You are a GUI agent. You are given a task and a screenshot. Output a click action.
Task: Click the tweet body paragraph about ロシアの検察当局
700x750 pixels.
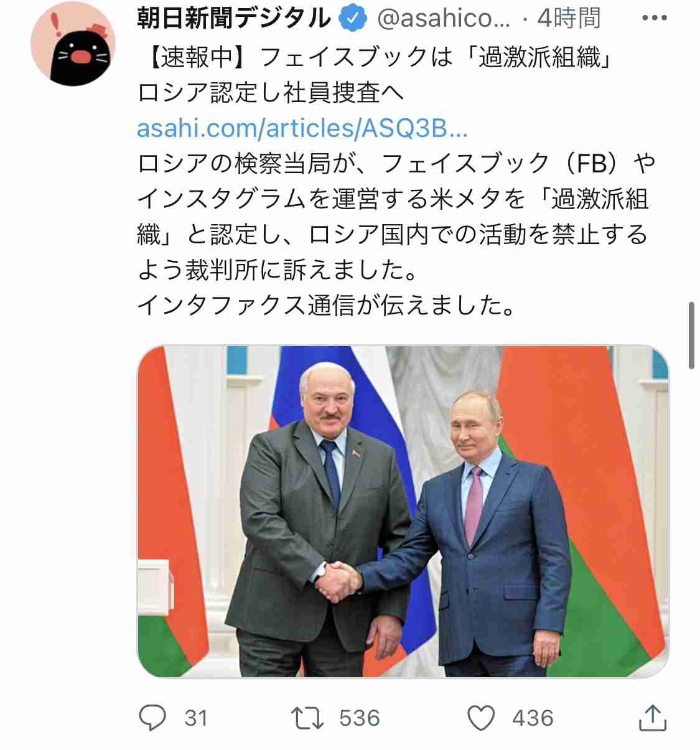point(397,217)
